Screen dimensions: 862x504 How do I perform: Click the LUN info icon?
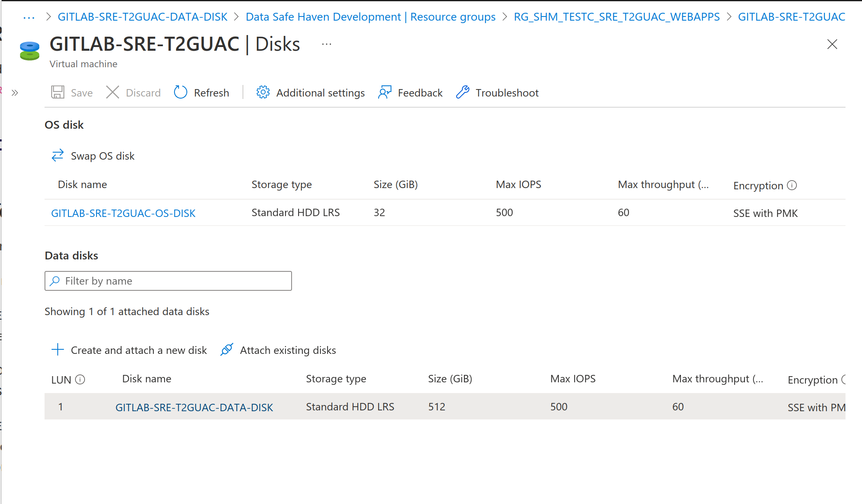[x=80, y=379]
